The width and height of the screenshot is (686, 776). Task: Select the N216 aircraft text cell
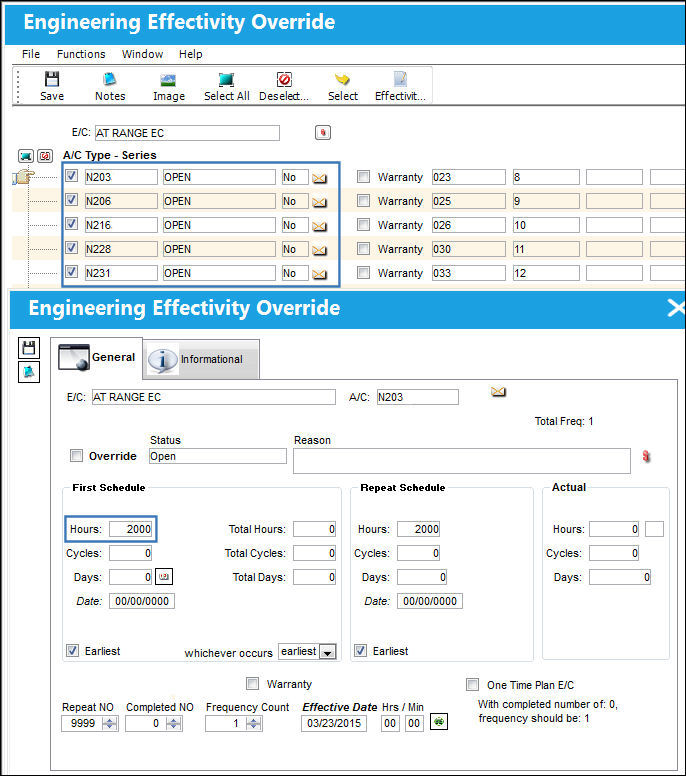[x=121, y=225]
